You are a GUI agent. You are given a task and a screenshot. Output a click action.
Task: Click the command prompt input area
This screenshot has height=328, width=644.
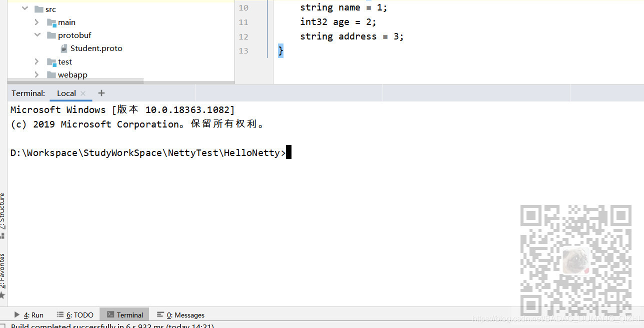click(287, 152)
